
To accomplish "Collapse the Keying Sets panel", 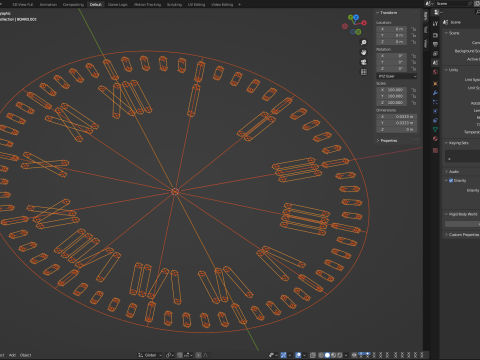I will (x=457, y=143).
